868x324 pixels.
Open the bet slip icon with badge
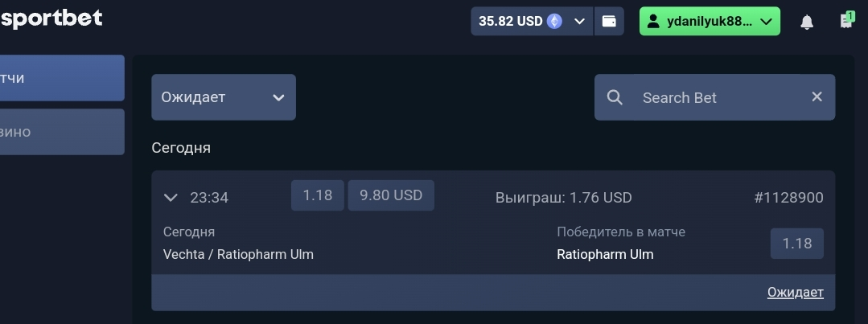[x=846, y=21]
